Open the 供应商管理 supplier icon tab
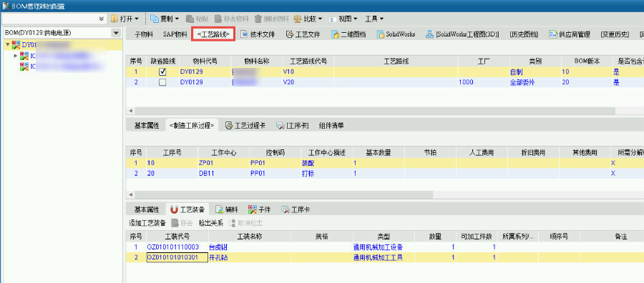644x283 pixels. 553,34
